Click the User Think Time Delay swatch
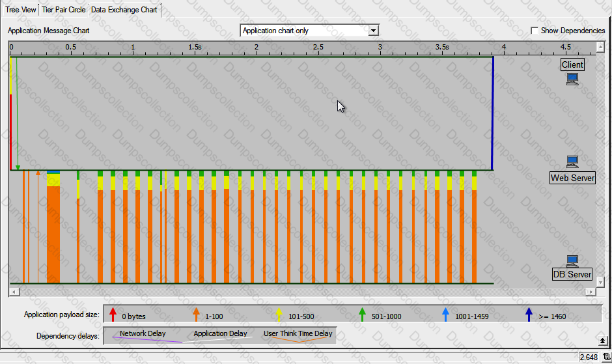Image resolution: width=612 pixels, height=364 pixels. coord(298,335)
